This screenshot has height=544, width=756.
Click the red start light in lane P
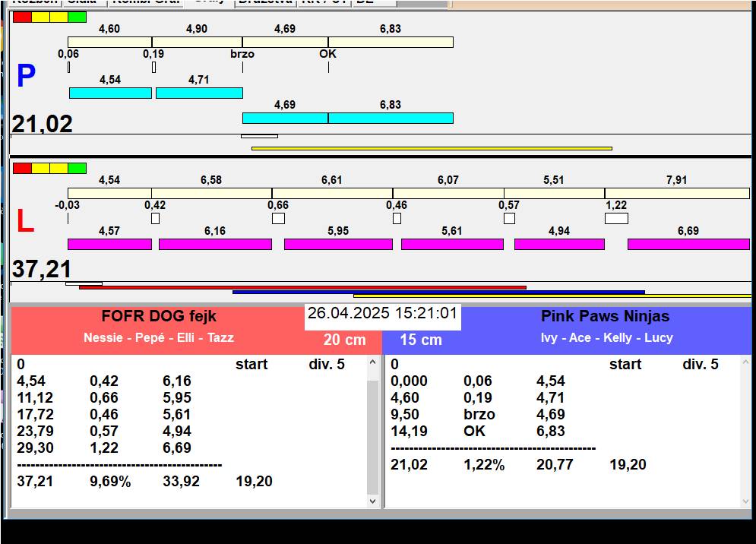coord(22,17)
